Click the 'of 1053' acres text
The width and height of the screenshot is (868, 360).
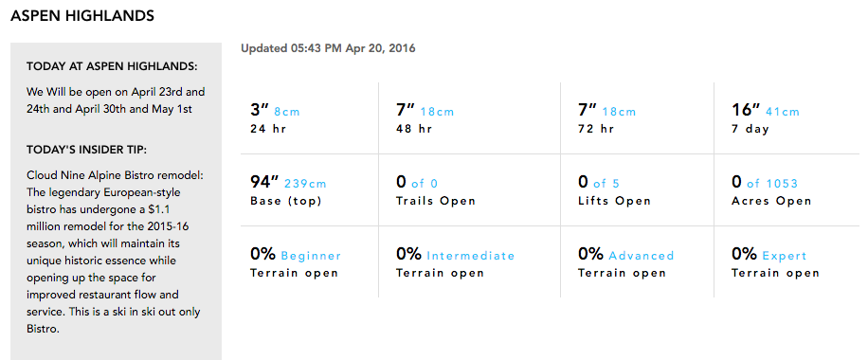[x=772, y=184]
